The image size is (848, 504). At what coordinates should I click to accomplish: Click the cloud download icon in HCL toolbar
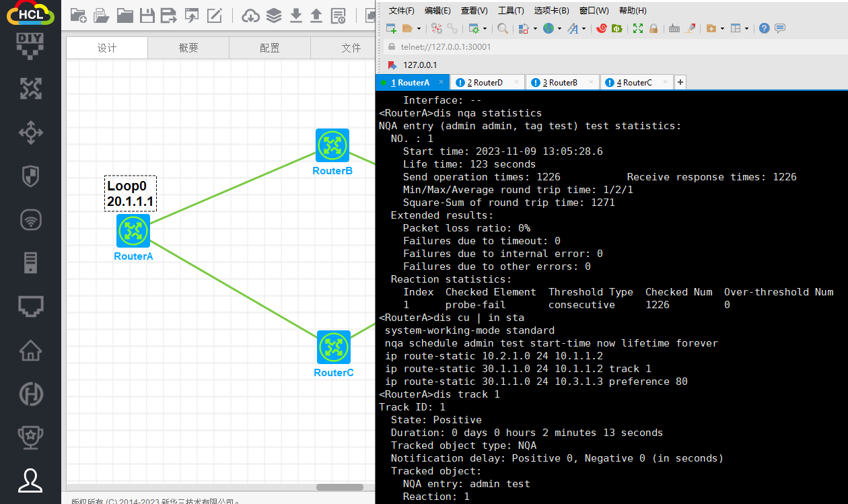coord(250,15)
